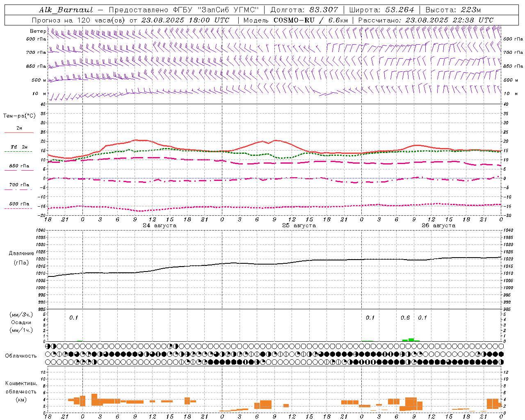The height and width of the screenshot is (420, 525).
Task: Select the 'Долгота: 83.307' header field
Action: (x=304, y=10)
